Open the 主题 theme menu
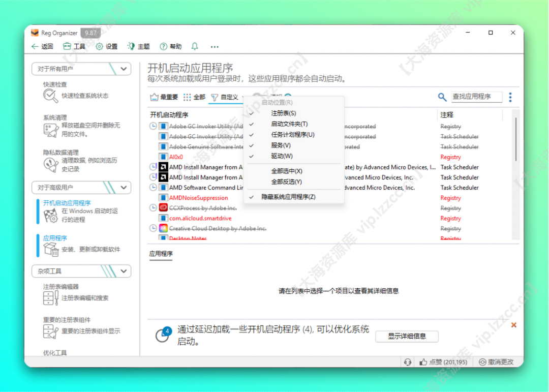Viewport: 549px width, 392px height. (x=139, y=47)
